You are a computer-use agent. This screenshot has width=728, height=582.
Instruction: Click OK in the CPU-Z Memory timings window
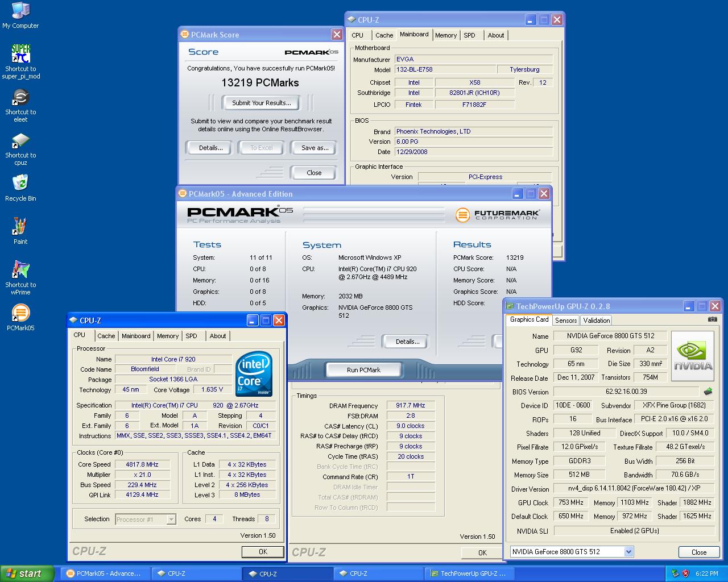482,552
